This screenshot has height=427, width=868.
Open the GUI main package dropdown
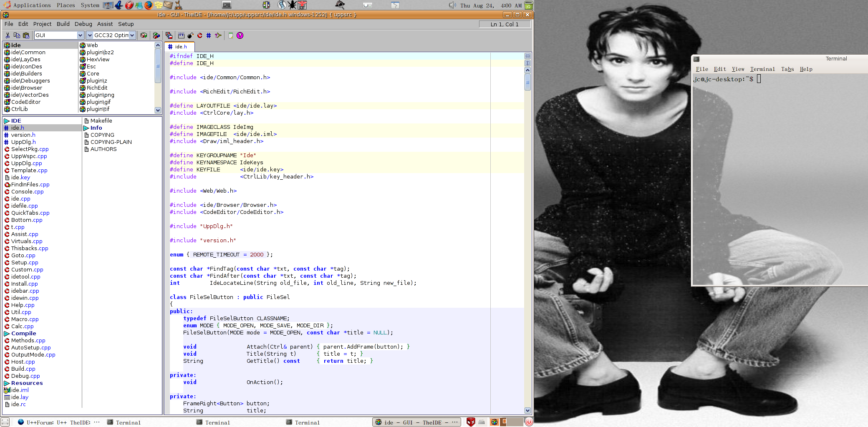[80, 35]
